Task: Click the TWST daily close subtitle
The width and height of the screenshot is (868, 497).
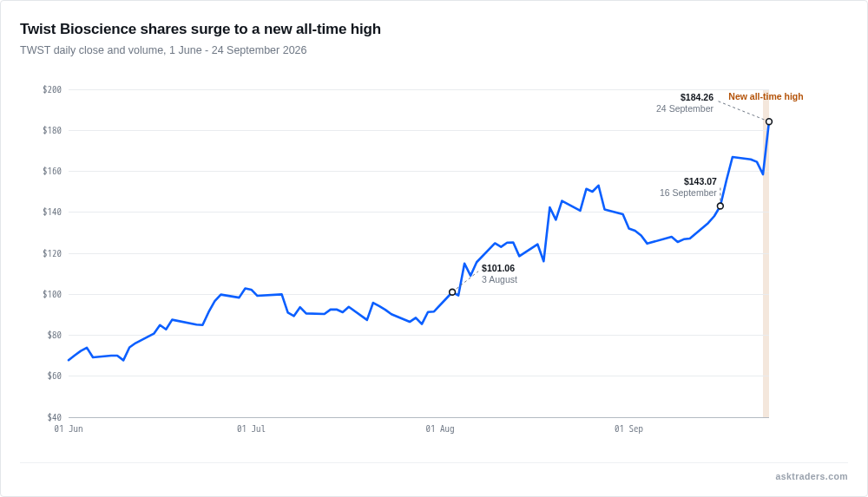Action: tap(163, 50)
